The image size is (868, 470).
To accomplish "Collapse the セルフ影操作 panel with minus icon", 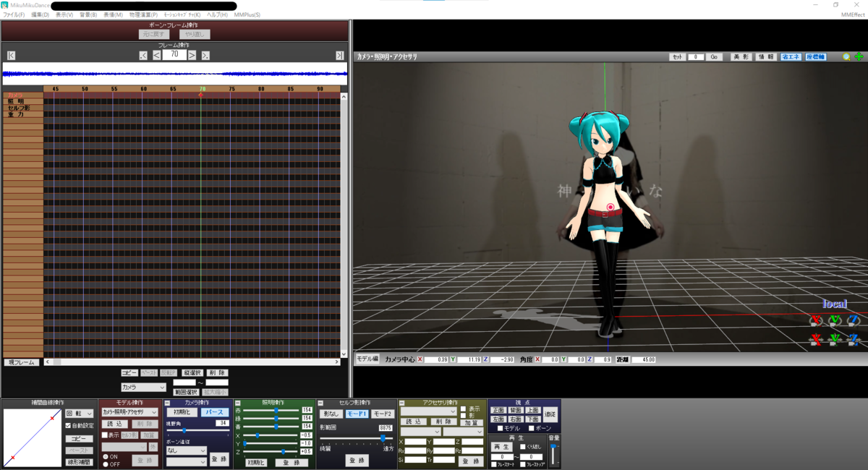I will 320,403.
